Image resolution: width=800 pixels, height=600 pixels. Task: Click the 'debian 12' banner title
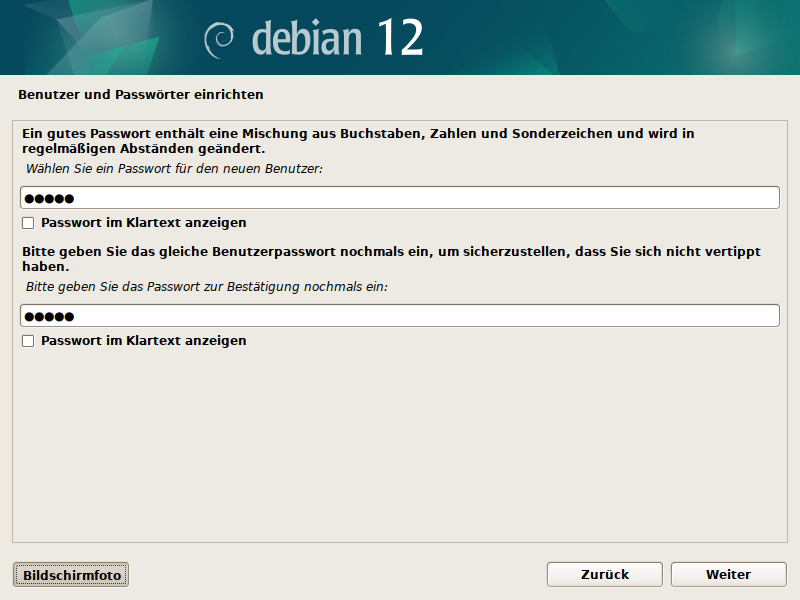[x=337, y=37]
